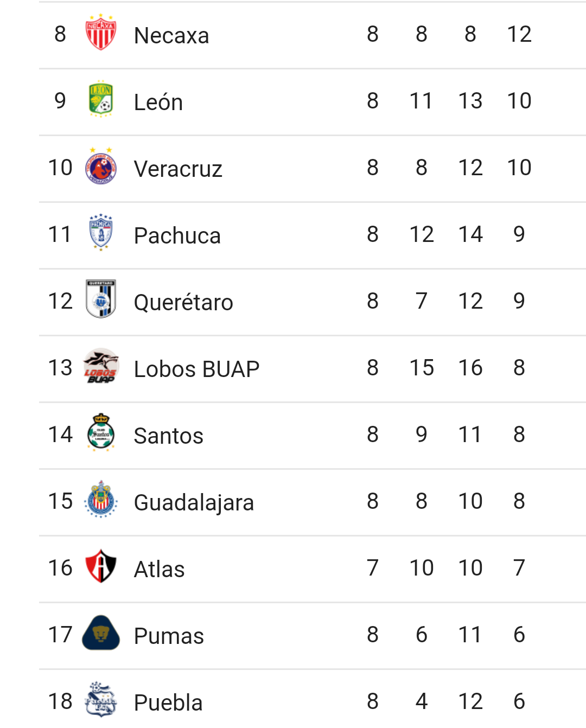
Task: Click the Necaxa team crest
Action: click(101, 33)
